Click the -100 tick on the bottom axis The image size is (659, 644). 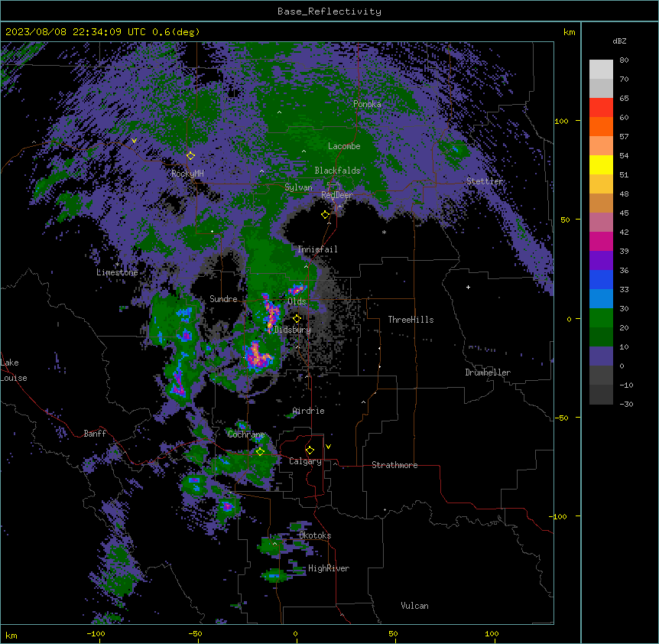[x=96, y=634]
